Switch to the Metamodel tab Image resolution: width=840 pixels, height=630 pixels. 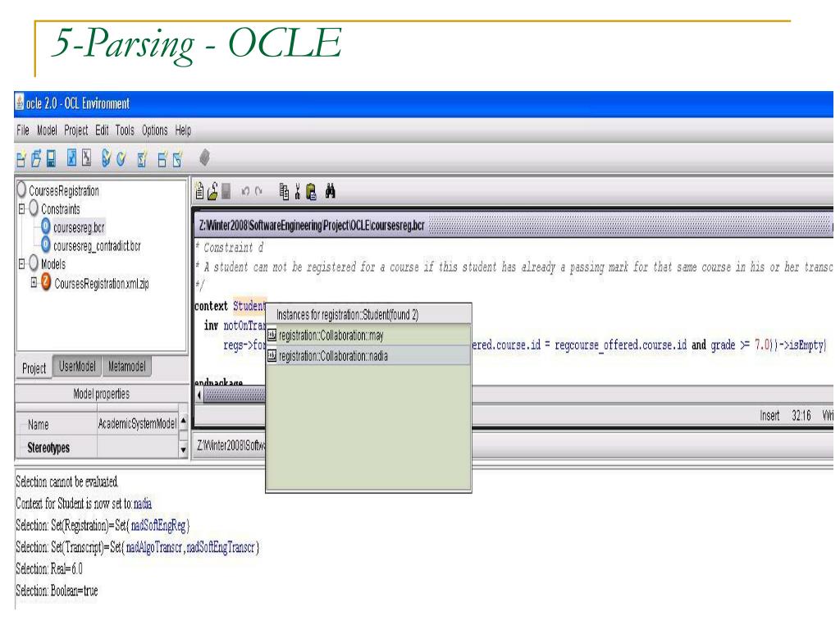(x=126, y=367)
